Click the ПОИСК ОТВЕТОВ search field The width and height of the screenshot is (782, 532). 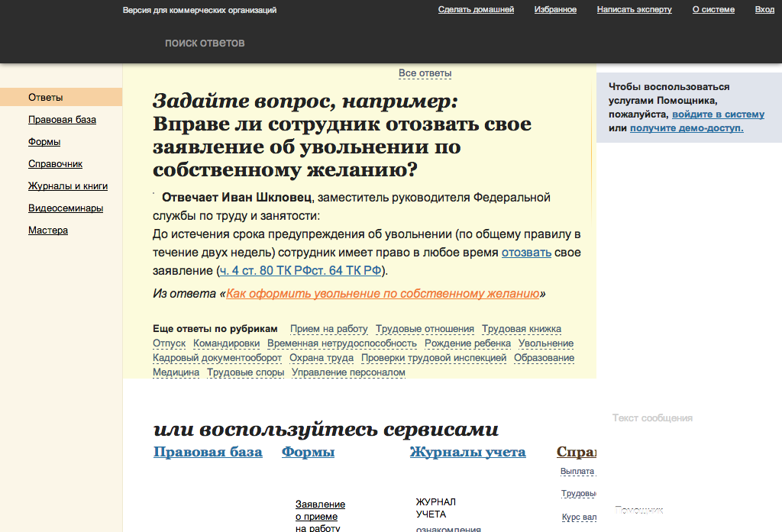tap(205, 44)
